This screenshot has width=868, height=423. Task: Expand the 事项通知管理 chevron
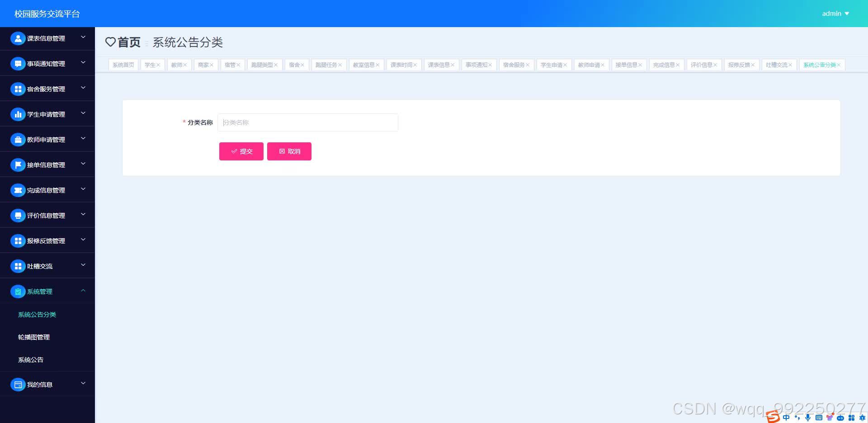[x=83, y=62]
